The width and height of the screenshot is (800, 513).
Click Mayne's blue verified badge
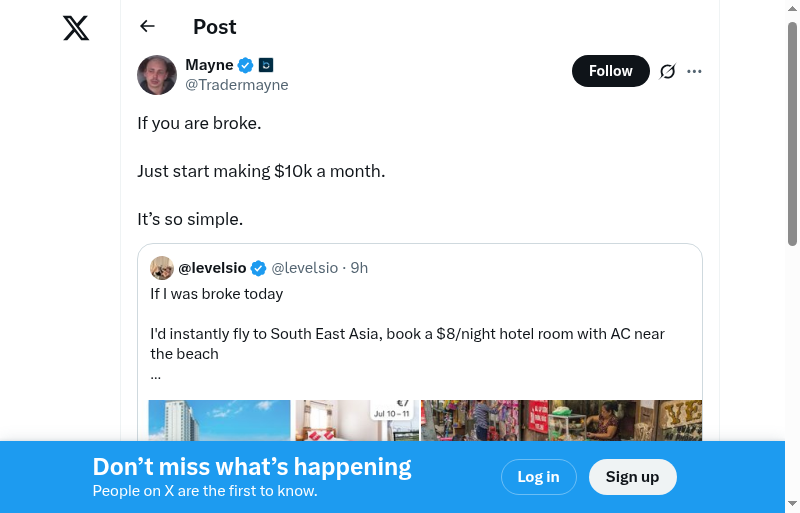pos(246,65)
